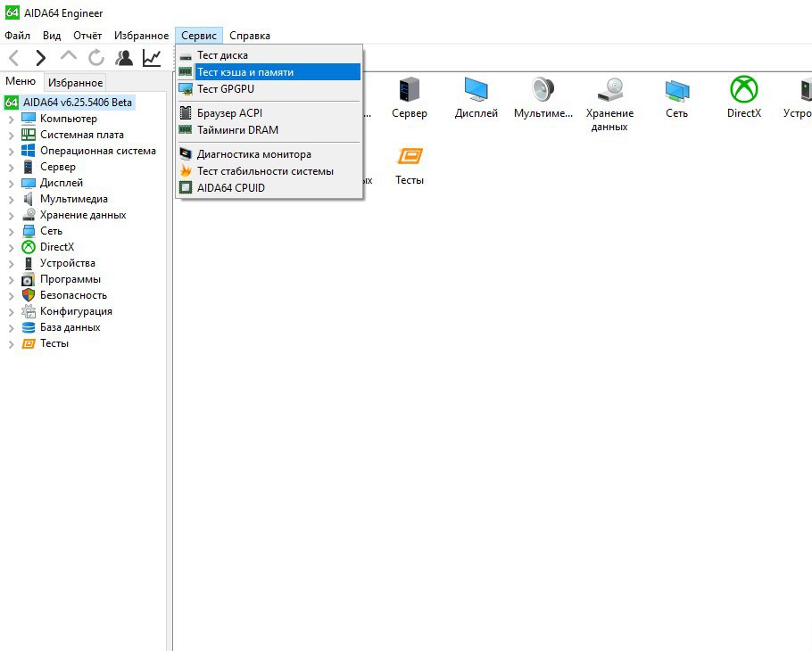The height and width of the screenshot is (651, 812).
Task: Open Хранение данных icon in main pane
Action: pos(609,89)
